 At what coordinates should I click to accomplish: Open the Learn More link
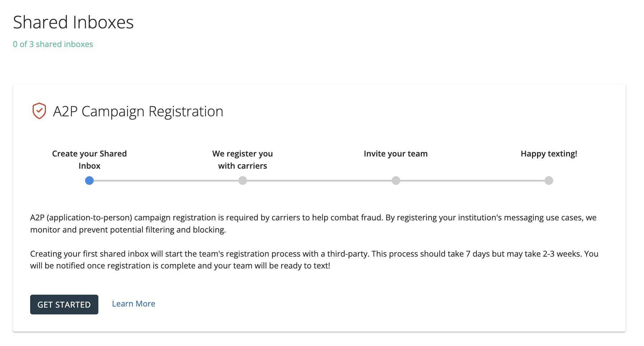134,304
